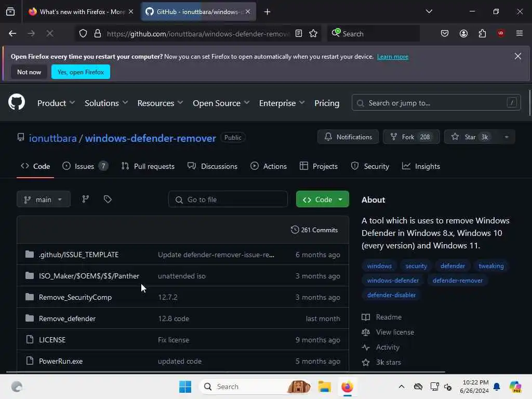
Task: Open a new tab with plus button
Action: pos(268,12)
